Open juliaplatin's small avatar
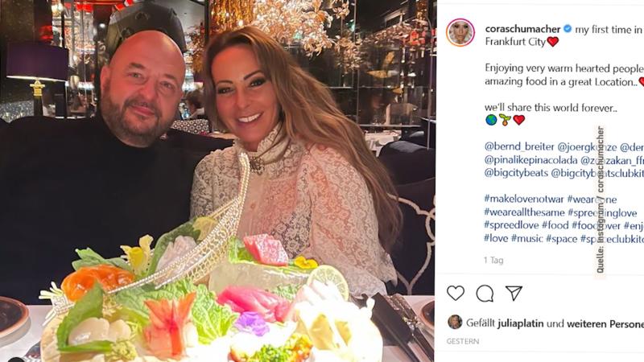644x362 pixels. [455, 323]
